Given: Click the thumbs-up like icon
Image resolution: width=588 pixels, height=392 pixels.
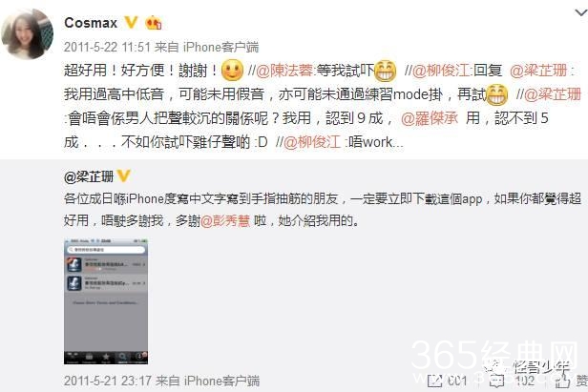Looking at the screenshot, I should [562, 382].
